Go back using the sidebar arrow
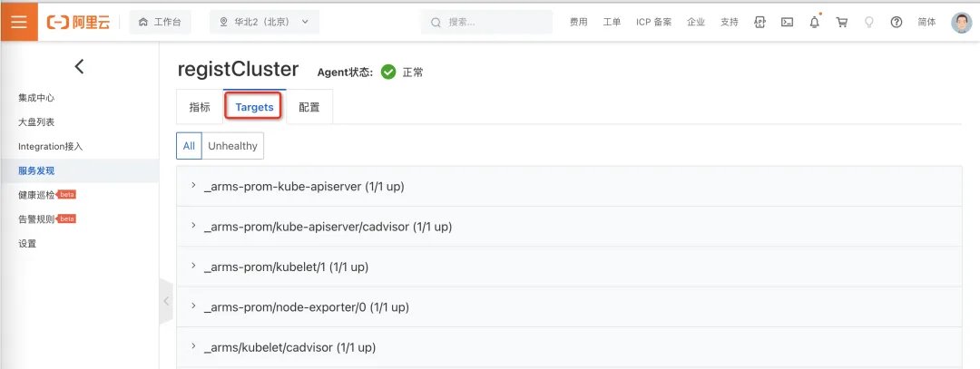Viewport: 980px width, 369px height. point(79,66)
